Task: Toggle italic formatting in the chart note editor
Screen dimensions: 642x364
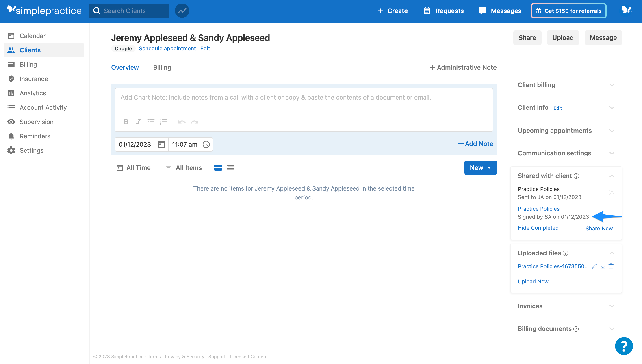Action: coord(138,122)
